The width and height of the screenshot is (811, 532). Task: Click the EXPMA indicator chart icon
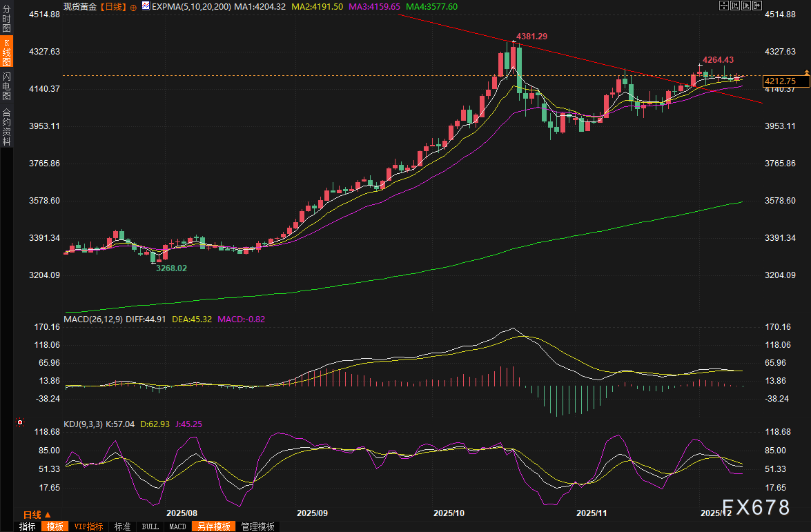click(x=145, y=7)
